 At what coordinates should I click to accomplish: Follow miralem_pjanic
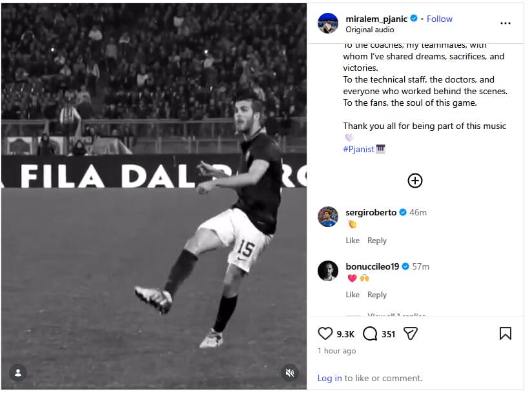(x=439, y=19)
